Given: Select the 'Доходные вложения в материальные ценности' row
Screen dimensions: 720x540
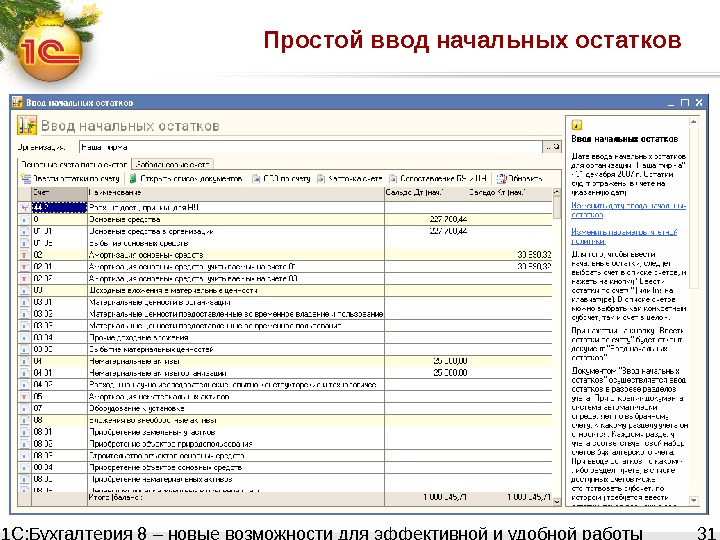Looking at the screenshot, I should tap(286, 290).
